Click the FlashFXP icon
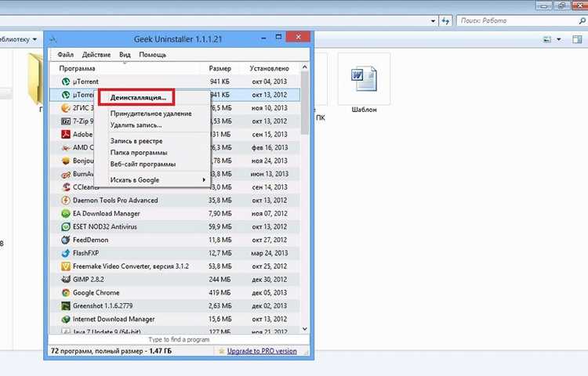 (x=66, y=253)
